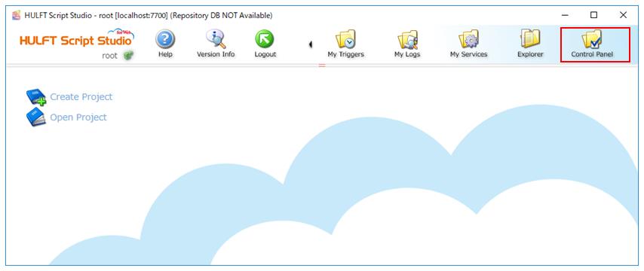The width and height of the screenshot is (644, 271).
Task: Click the green icon beside the root user
Action: pyautogui.click(x=129, y=56)
